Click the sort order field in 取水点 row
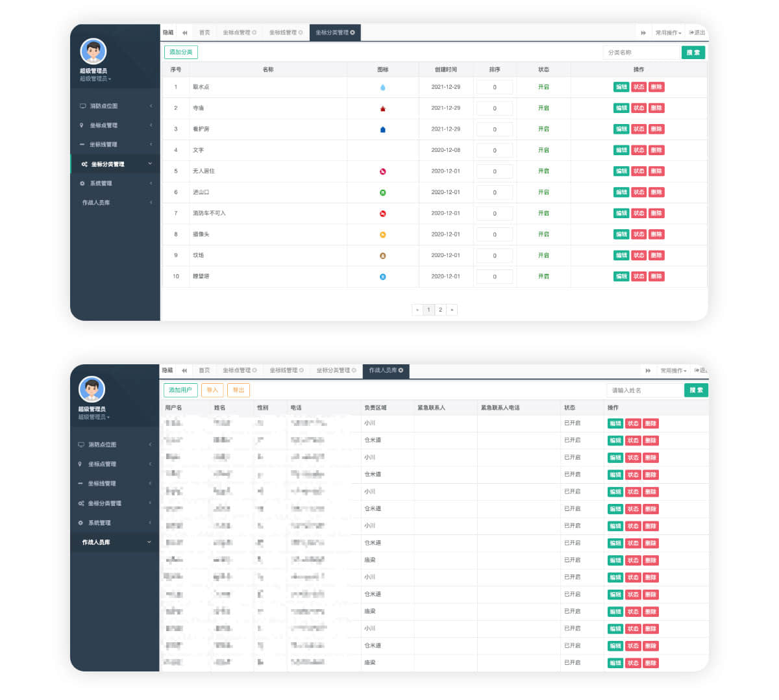Viewport: 779px width, 700px height. pos(495,87)
